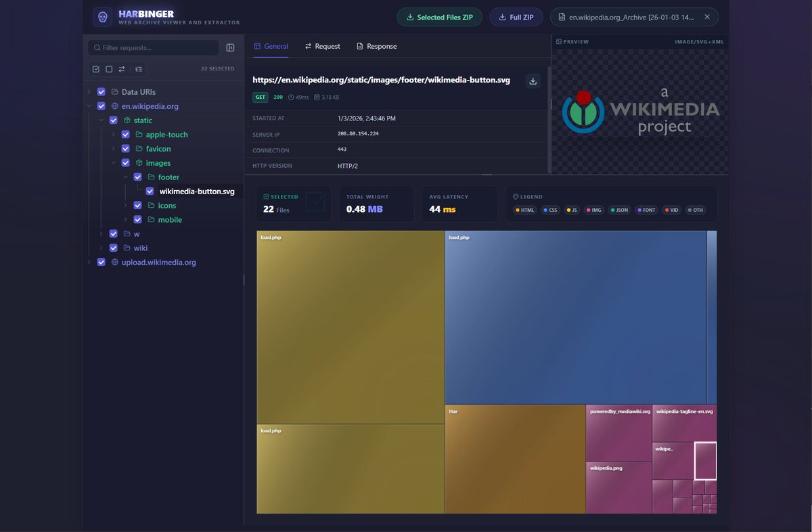Viewport: 812px width, 532px height.
Task: Click the preview image icon label
Action: pyautogui.click(x=559, y=42)
